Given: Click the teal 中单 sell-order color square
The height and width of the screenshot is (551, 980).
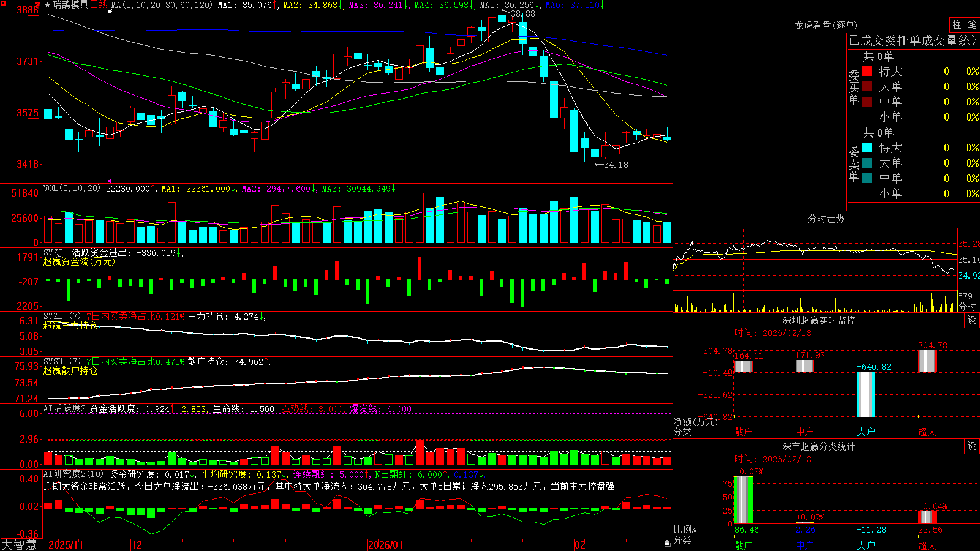Looking at the screenshot, I should (867, 178).
